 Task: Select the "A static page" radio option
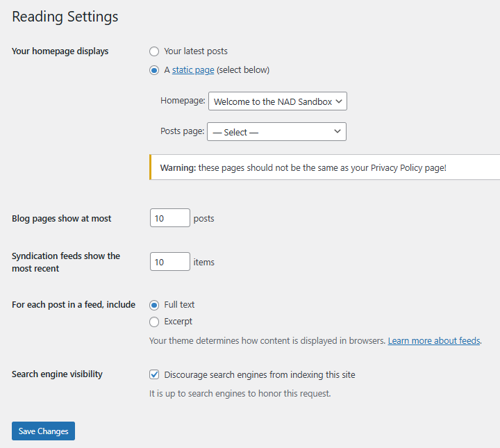click(x=154, y=70)
